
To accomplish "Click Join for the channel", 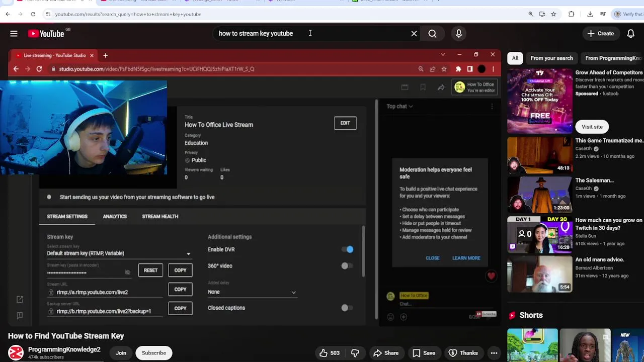I will tap(121, 353).
